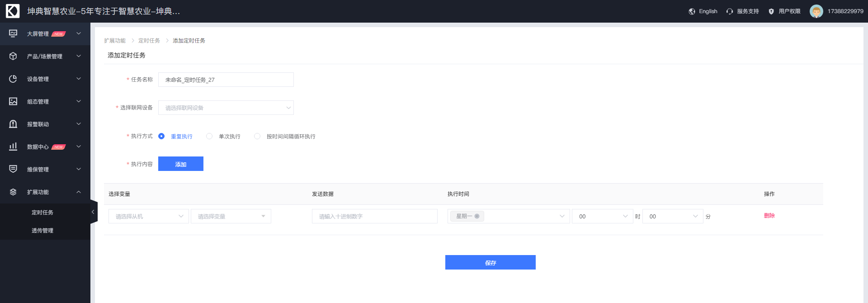Collapse the sidebar with the arrow handle
868x303 pixels.
94,212
